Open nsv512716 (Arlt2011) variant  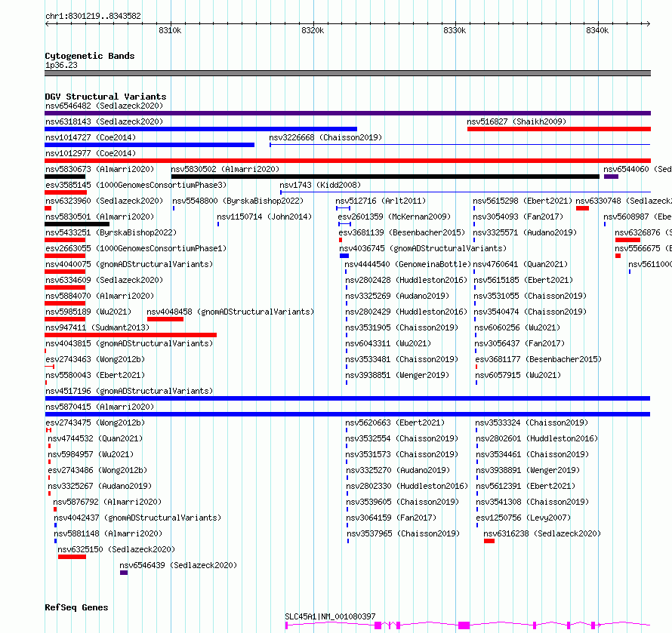[381, 201]
